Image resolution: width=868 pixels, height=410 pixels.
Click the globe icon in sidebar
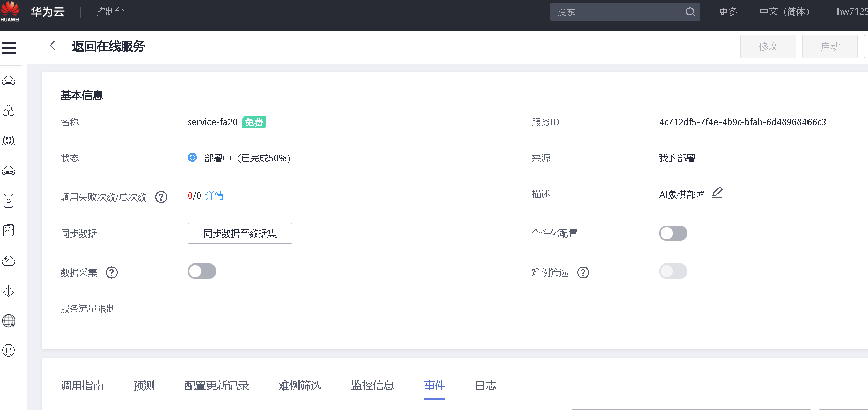pos(9,320)
